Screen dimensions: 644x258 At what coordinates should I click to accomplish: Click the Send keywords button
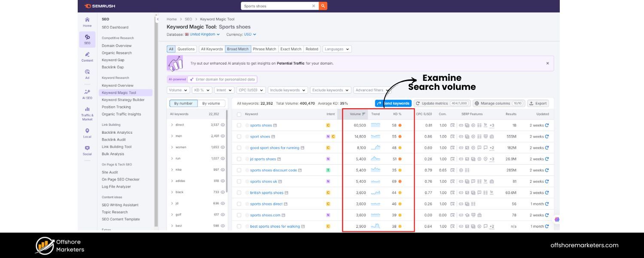394,103
